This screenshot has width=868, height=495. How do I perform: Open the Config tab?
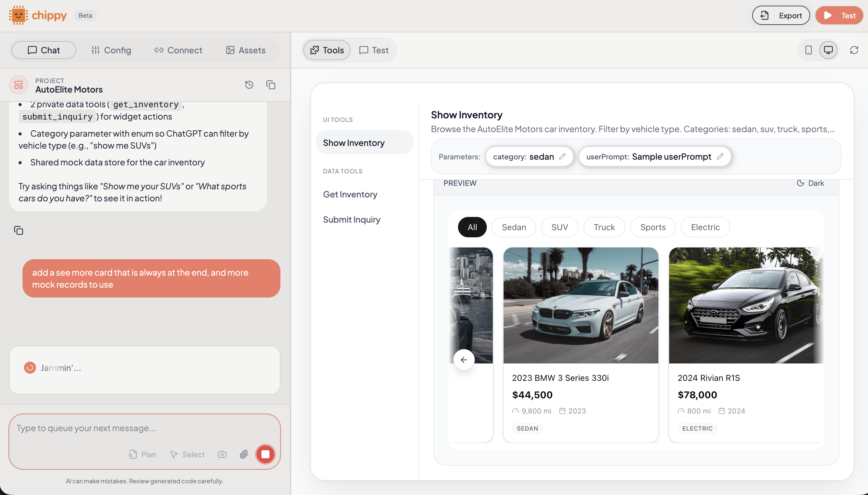tap(111, 50)
